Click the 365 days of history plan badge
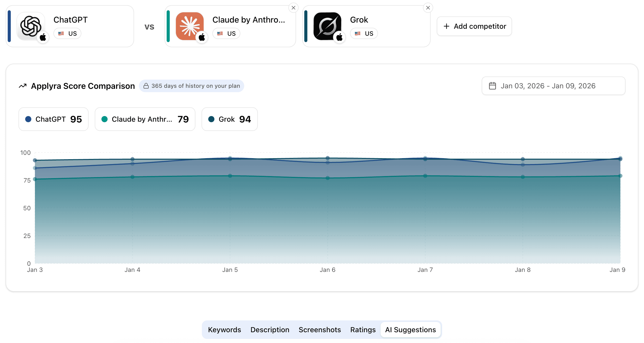The height and width of the screenshot is (343, 644). tap(192, 86)
